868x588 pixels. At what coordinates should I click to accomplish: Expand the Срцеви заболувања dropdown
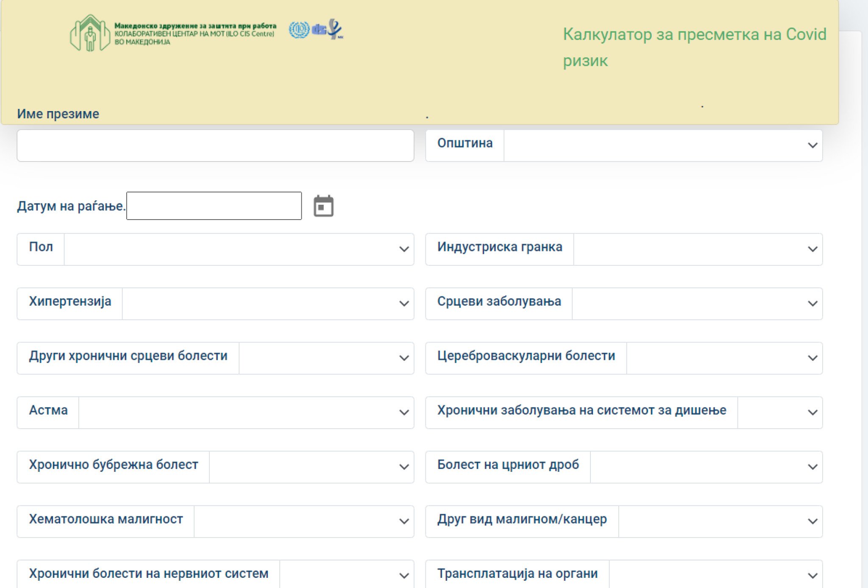pyautogui.click(x=697, y=304)
